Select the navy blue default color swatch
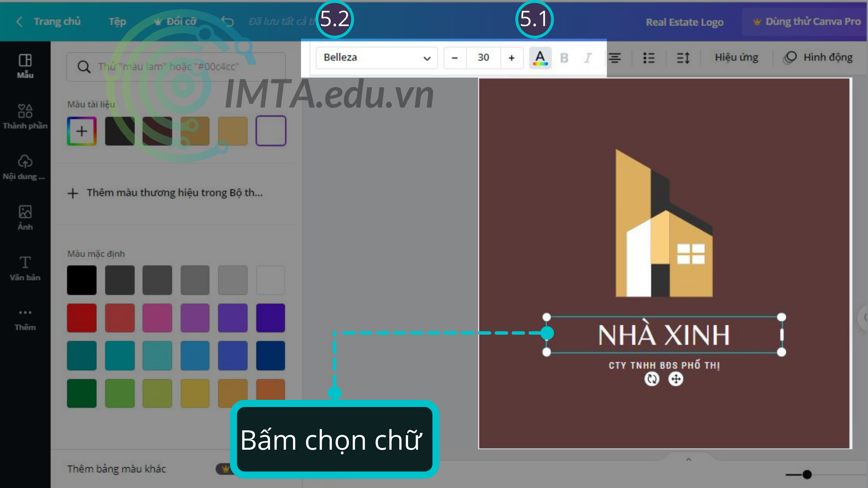This screenshot has width=868, height=488. coord(271,356)
